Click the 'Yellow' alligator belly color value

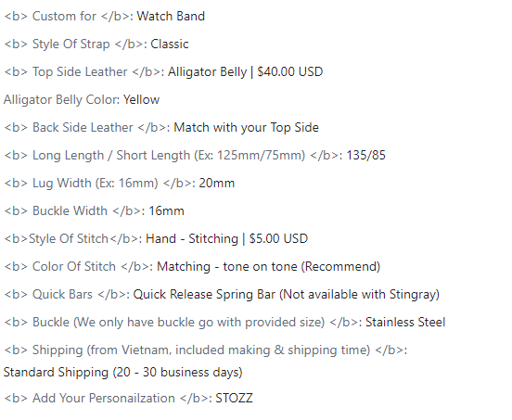pyautogui.click(x=141, y=99)
